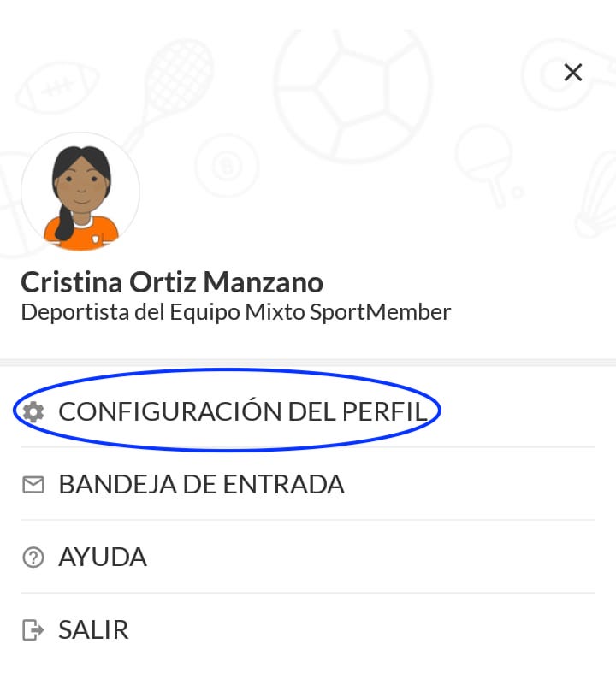Click the name Cristina Ortiz Manzano

[172, 282]
